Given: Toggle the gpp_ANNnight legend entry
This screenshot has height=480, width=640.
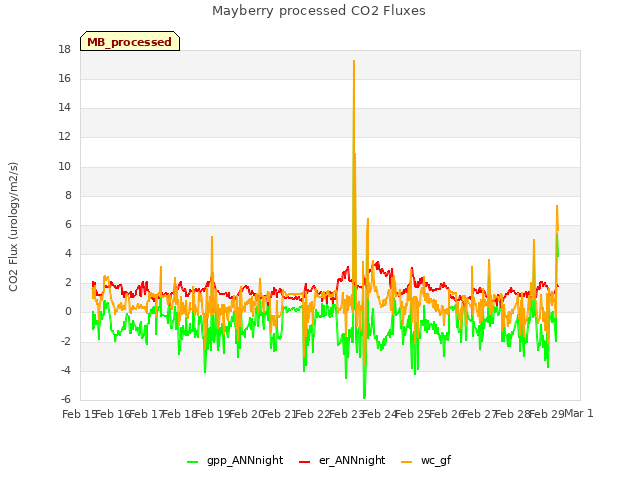Looking at the screenshot, I should tap(235, 460).
